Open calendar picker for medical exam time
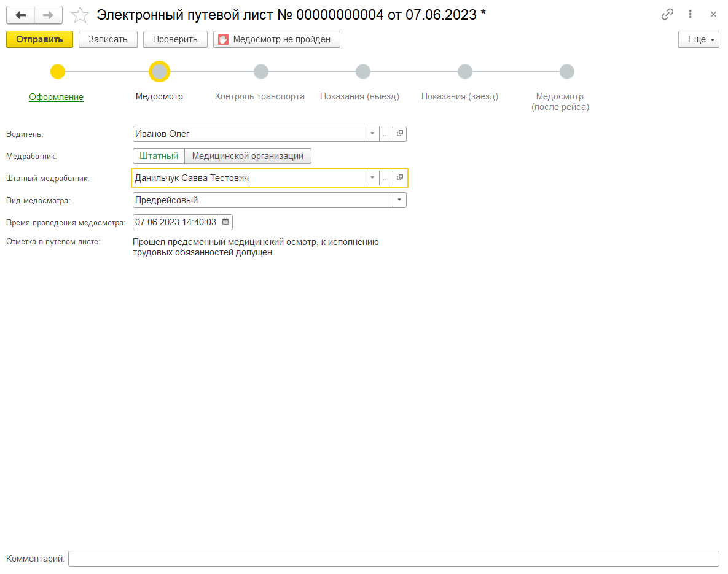This screenshot has height=574, width=728. point(225,222)
